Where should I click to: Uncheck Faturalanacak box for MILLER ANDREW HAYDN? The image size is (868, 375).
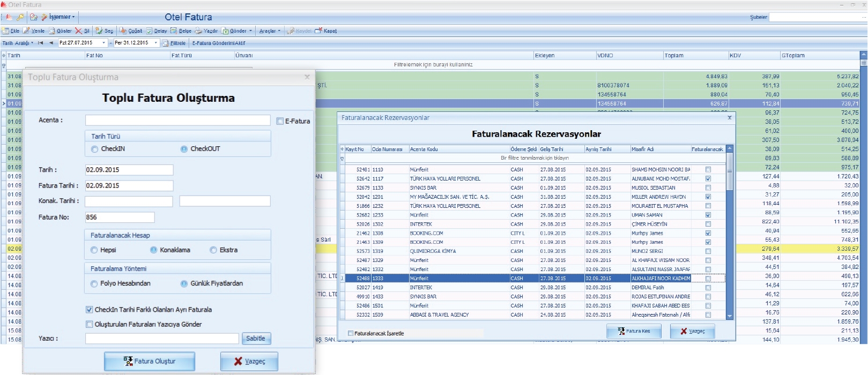[x=708, y=197]
